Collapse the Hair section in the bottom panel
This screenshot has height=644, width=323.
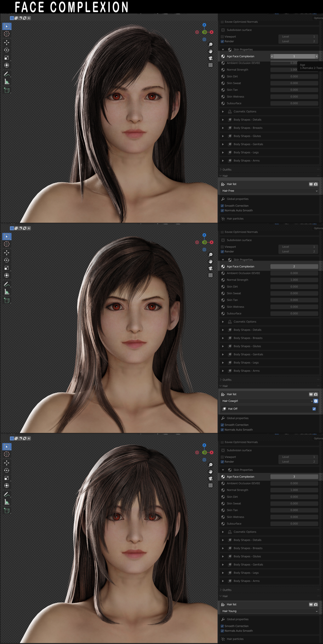pyautogui.click(x=221, y=596)
